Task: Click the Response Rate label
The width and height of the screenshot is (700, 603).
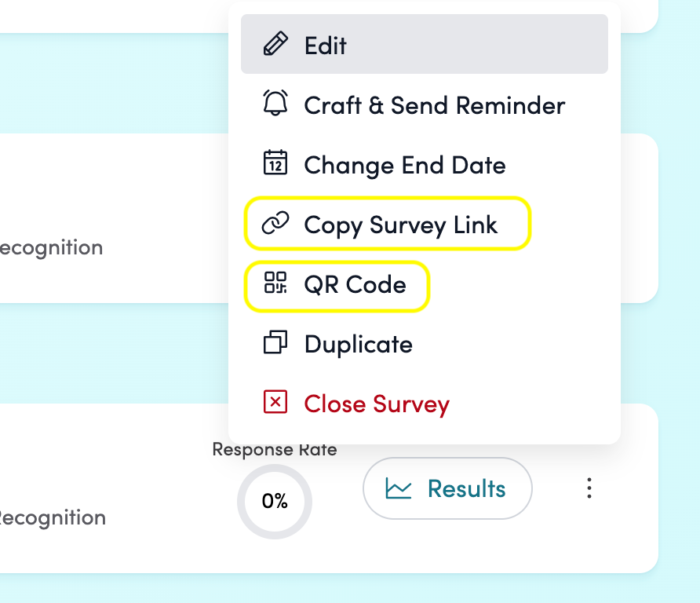Action: click(275, 450)
